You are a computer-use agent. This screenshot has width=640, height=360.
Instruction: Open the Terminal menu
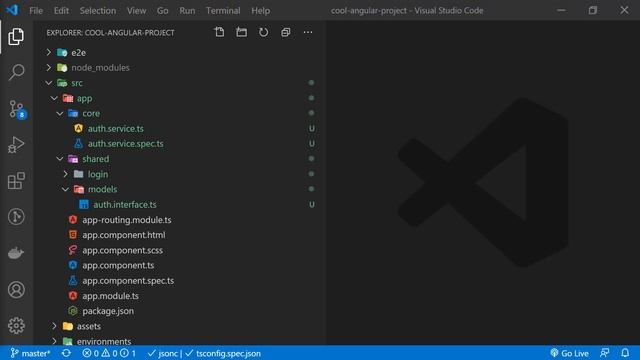pyautogui.click(x=223, y=11)
